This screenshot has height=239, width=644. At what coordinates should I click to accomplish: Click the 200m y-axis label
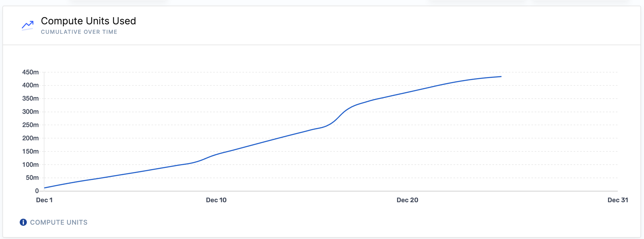point(30,138)
